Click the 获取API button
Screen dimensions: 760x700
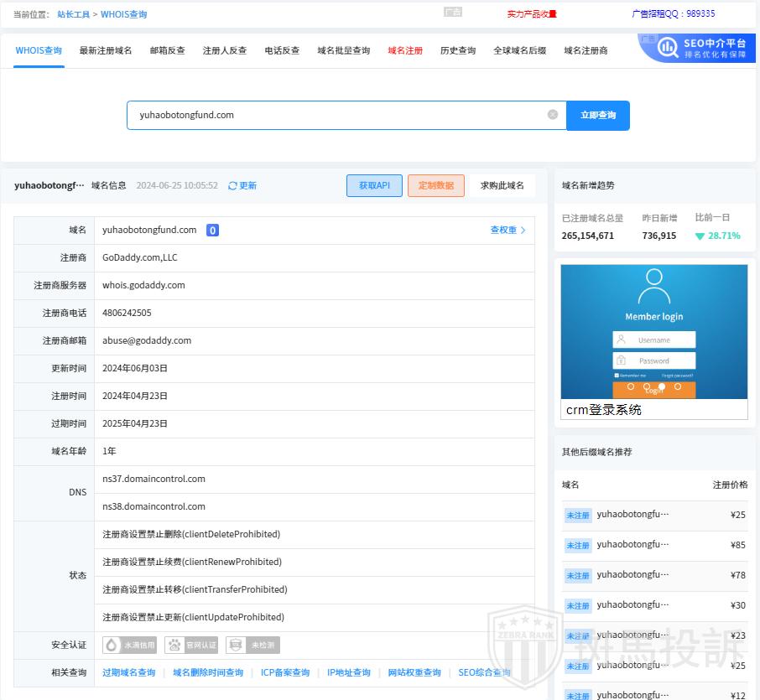(x=374, y=185)
